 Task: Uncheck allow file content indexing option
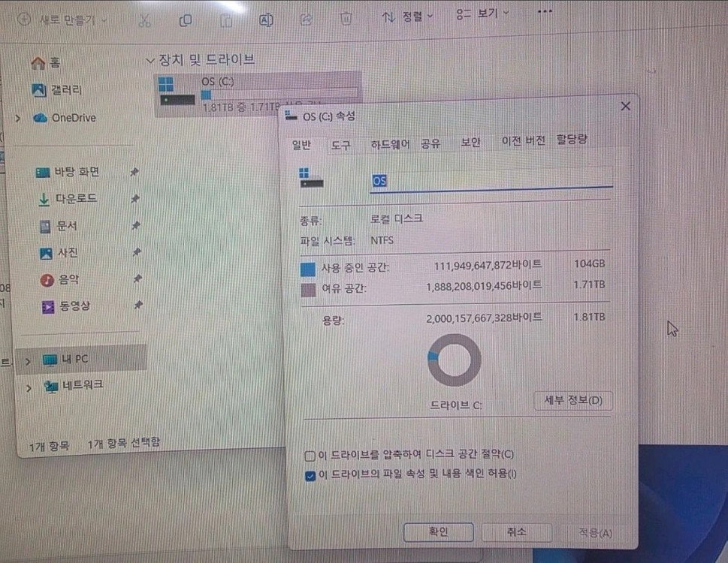(x=310, y=476)
